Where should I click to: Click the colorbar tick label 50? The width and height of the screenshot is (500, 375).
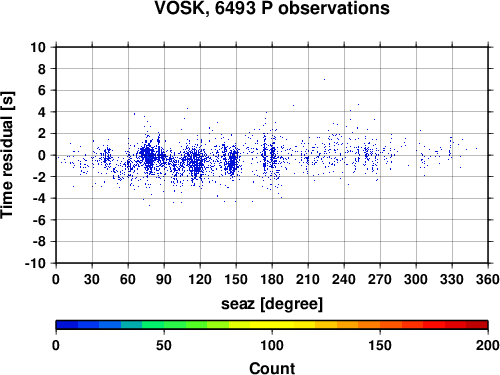(164, 345)
